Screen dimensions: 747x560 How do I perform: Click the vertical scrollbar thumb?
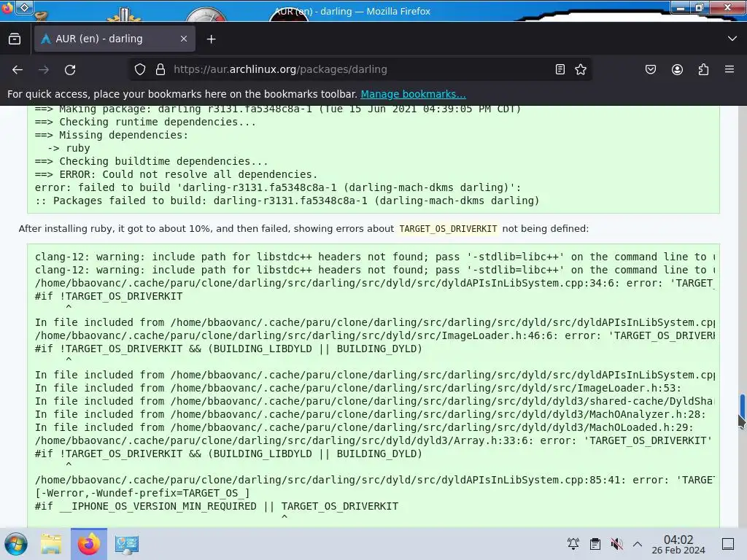point(742,407)
